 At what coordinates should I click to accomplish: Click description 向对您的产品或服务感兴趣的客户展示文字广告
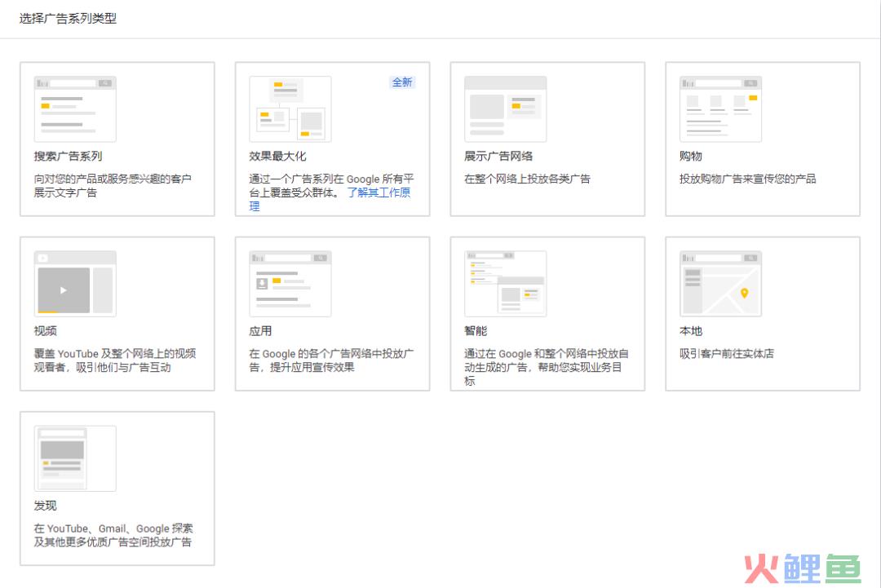point(113,185)
